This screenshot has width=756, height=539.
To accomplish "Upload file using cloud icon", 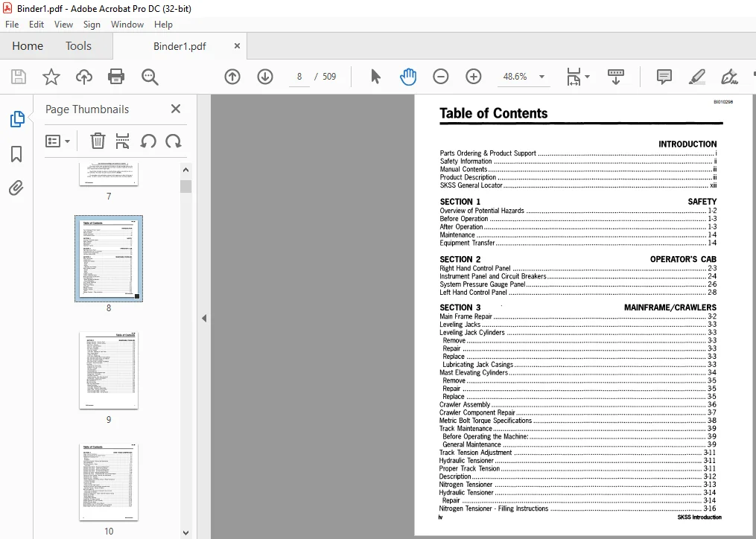I will pyautogui.click(x=84, y=77).
